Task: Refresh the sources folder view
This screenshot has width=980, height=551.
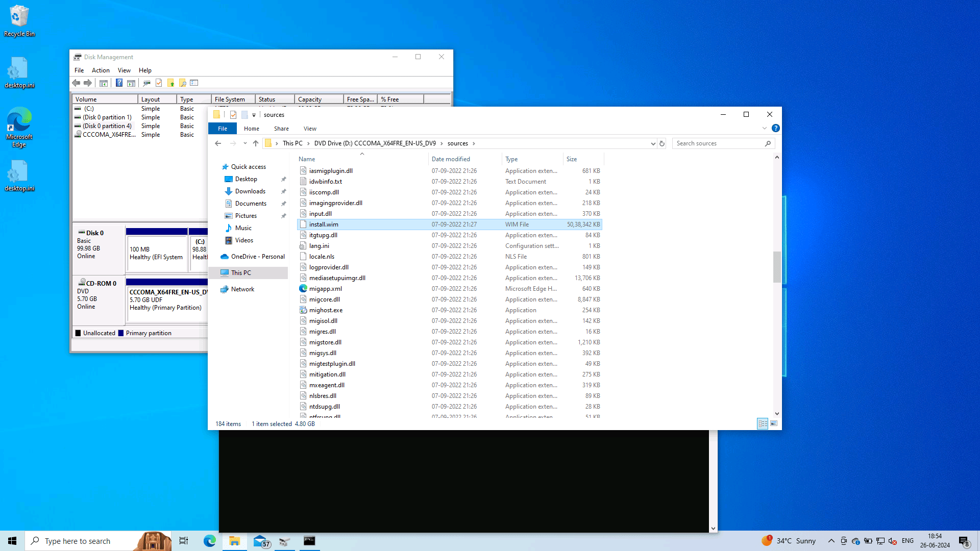Action: click(x=662, y=143)
